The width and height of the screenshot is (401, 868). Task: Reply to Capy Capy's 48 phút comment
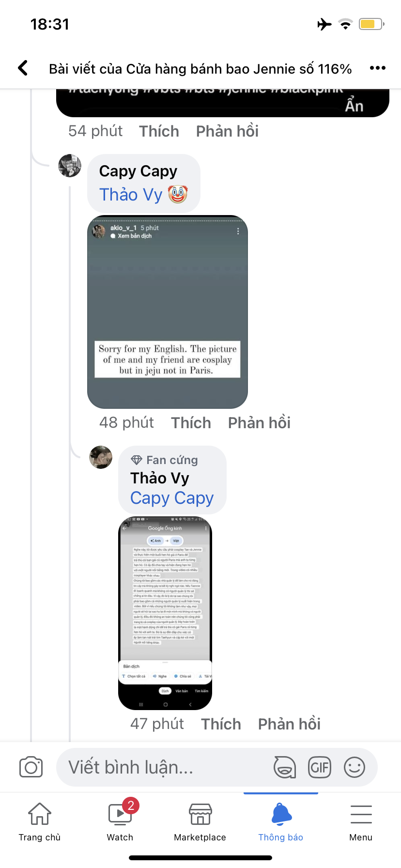pyautogui.click(x=259, y=423)
